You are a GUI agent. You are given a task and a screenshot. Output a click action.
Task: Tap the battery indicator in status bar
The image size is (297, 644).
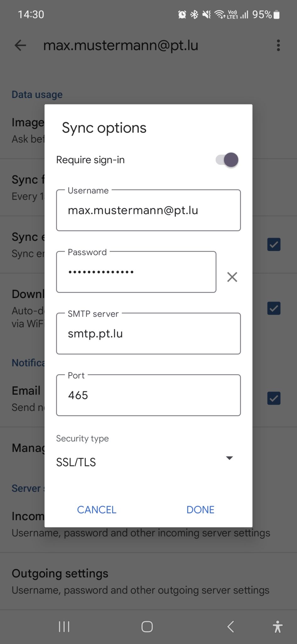click(276, 14)
